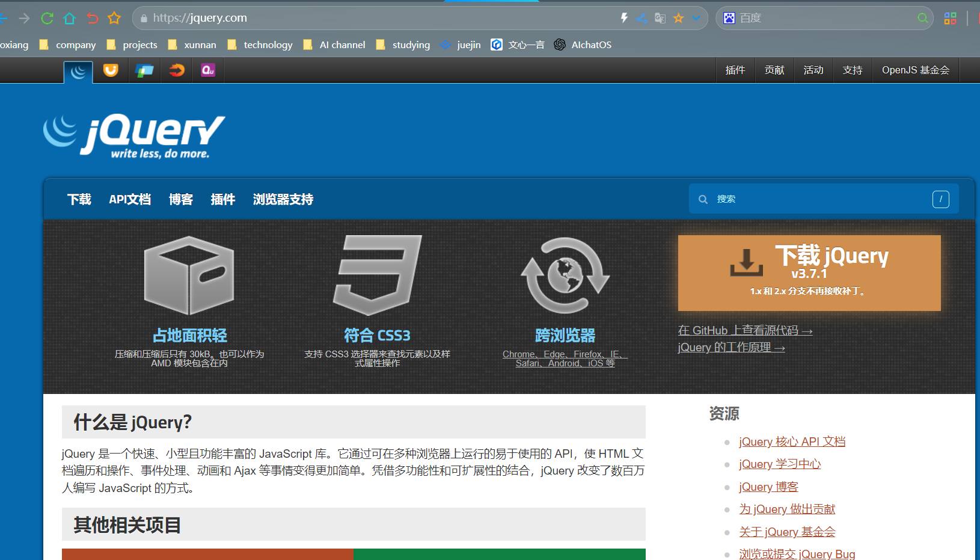Open OpenJS 基金会 link

916,70
